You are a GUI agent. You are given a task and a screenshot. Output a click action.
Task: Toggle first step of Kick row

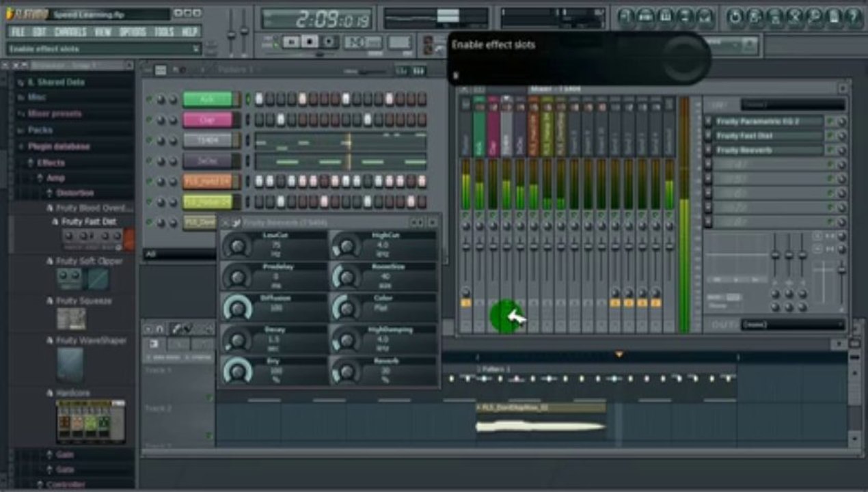click(x=259, y=99)
